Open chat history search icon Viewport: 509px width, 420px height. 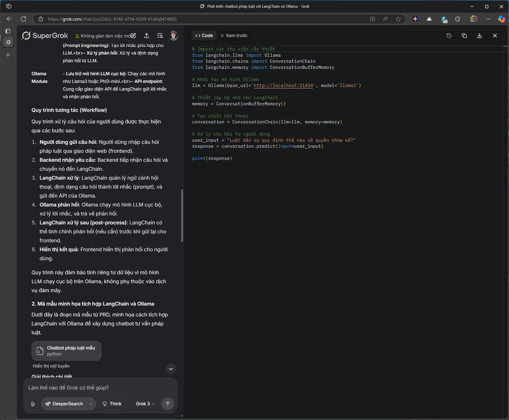pos(160,36)
